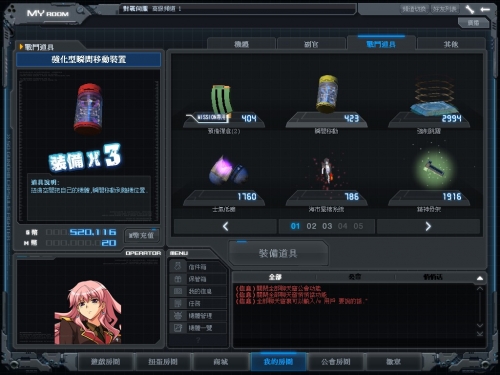
Task: Select the blue pad item priced 2994
Action: [432, 98]
